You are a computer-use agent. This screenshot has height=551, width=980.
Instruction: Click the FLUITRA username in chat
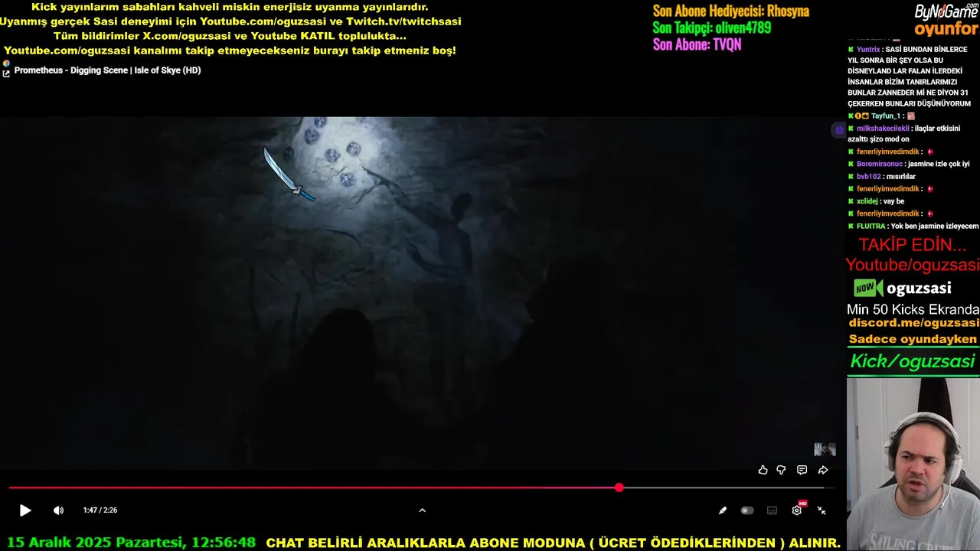pos(871,227)
